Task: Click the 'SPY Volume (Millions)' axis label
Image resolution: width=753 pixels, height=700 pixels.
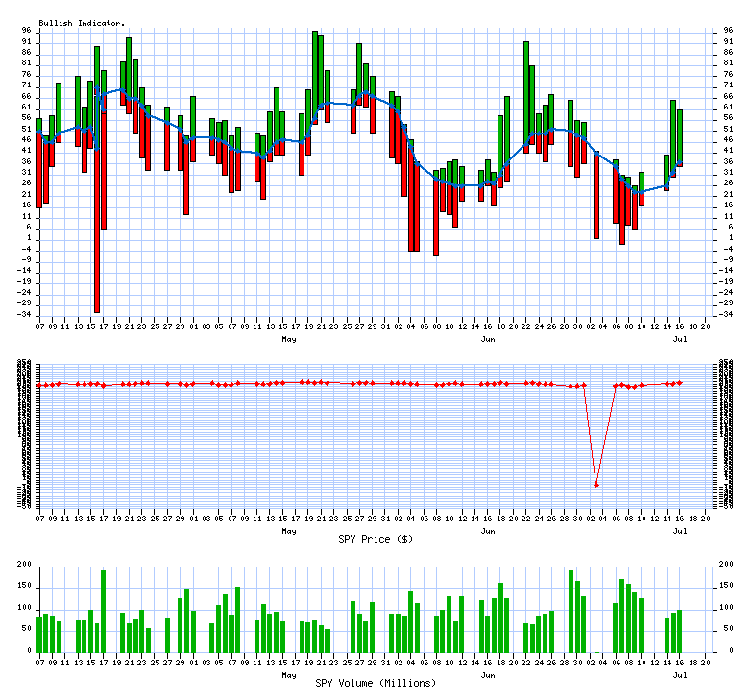Action: coord(376,683)
